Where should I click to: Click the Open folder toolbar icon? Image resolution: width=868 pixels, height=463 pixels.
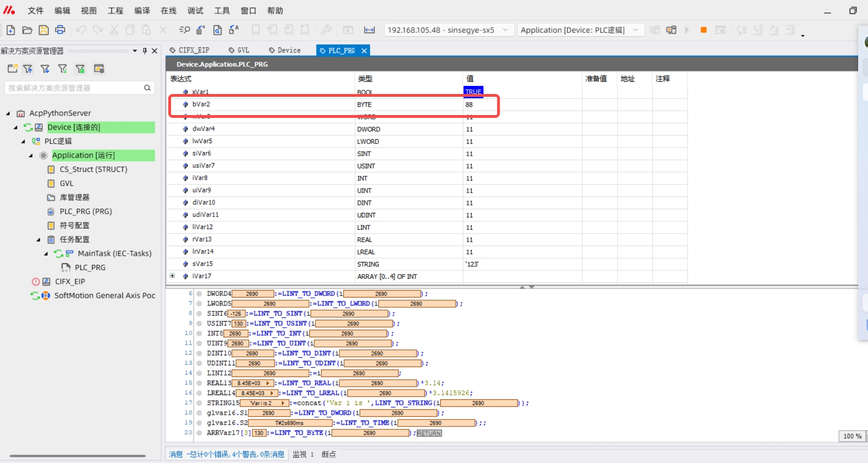pos(27,30)
